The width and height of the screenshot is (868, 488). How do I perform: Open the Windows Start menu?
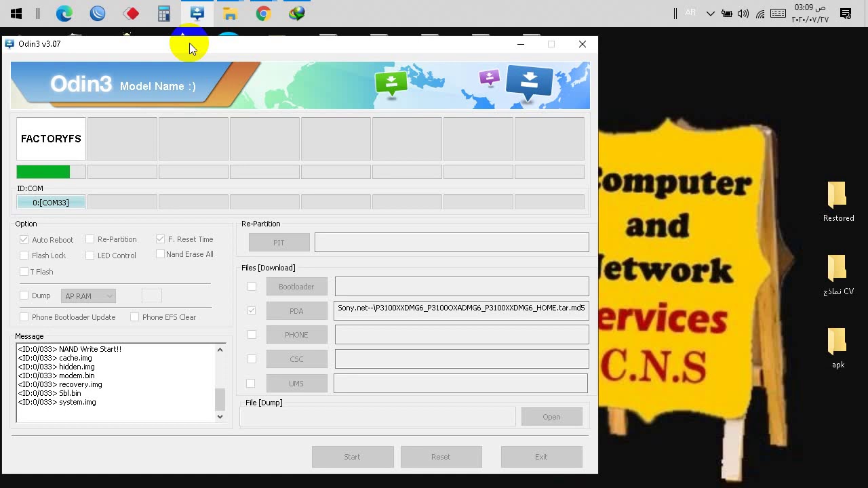16,14
